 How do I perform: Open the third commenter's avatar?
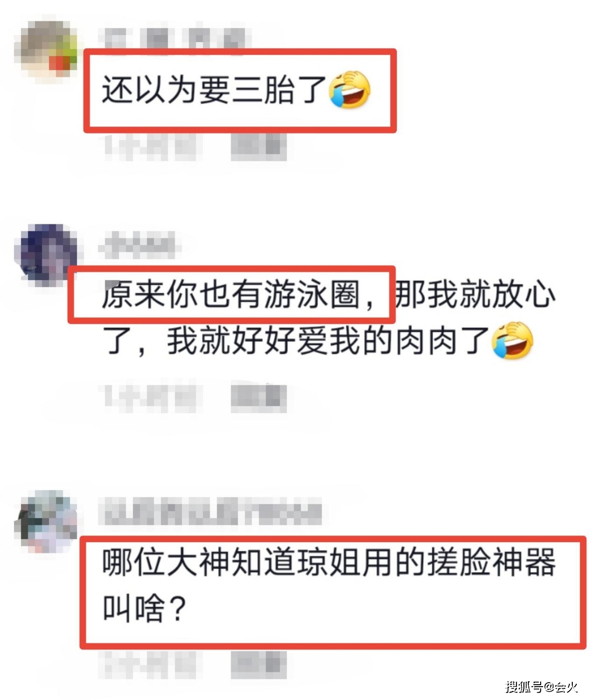pyautogui.click(x=46, y=521)
